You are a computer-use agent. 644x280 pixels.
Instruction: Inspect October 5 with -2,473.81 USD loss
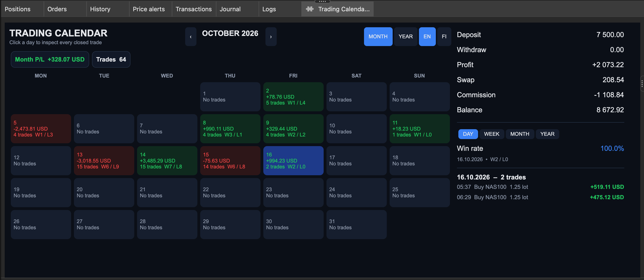pyautogui.click(x=41, y=129)
